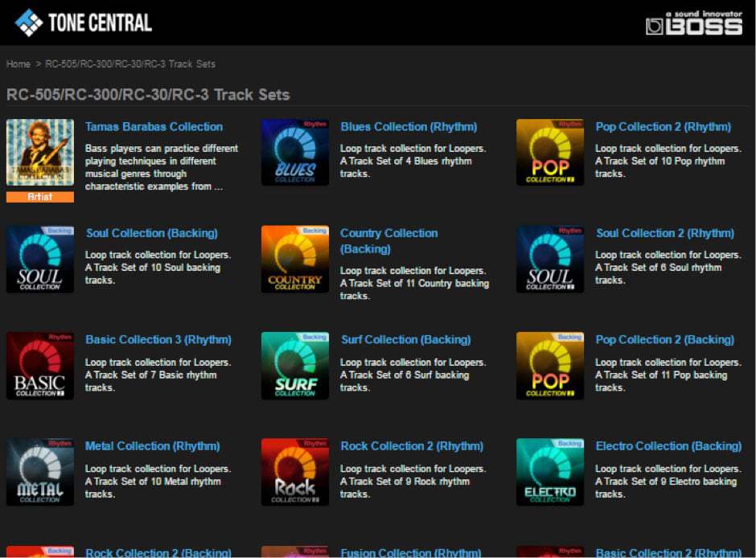Click the orange Artist badge
Viewport: 756px width, 558px height.
tap(40, 197)
